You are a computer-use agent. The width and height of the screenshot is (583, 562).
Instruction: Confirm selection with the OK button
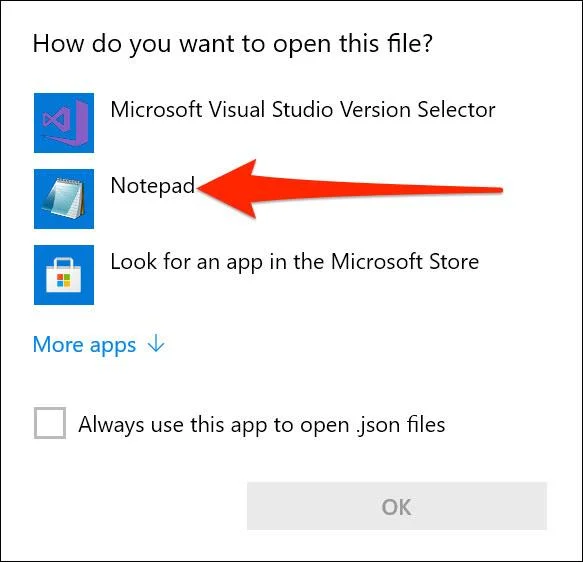397,506
